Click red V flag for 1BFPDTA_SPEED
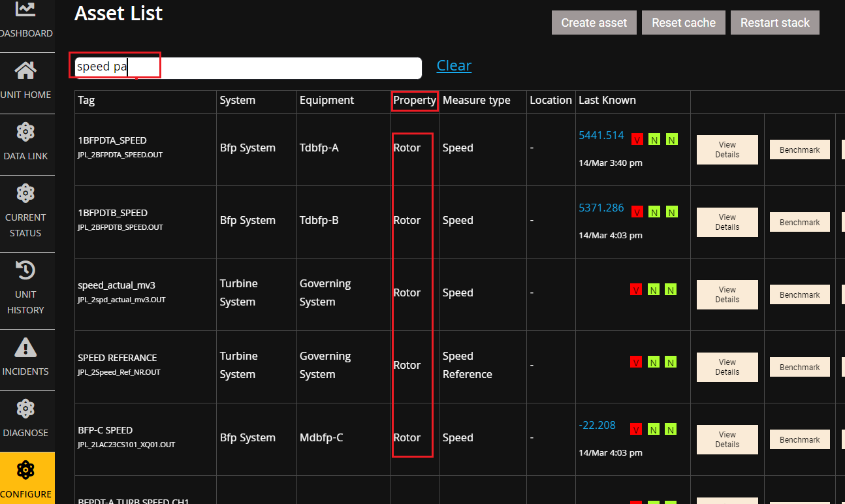The width and height of the screenshot is (845, 504). click(x=637, y=139)
